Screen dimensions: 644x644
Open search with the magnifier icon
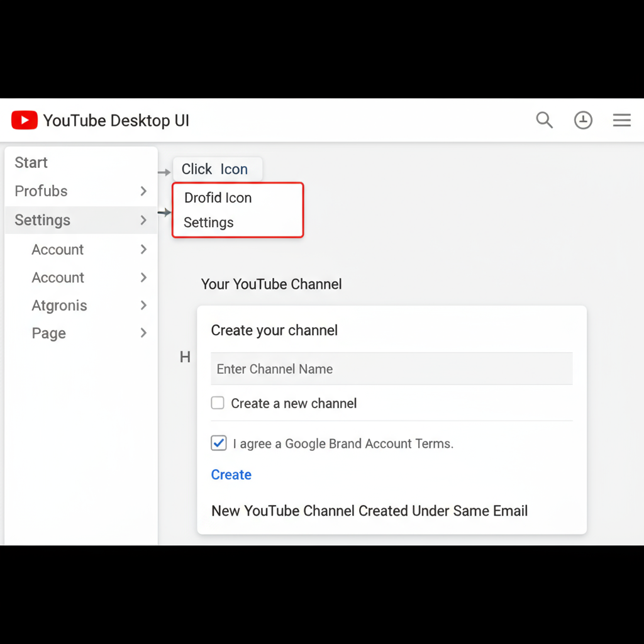click(x=544, y=120)
